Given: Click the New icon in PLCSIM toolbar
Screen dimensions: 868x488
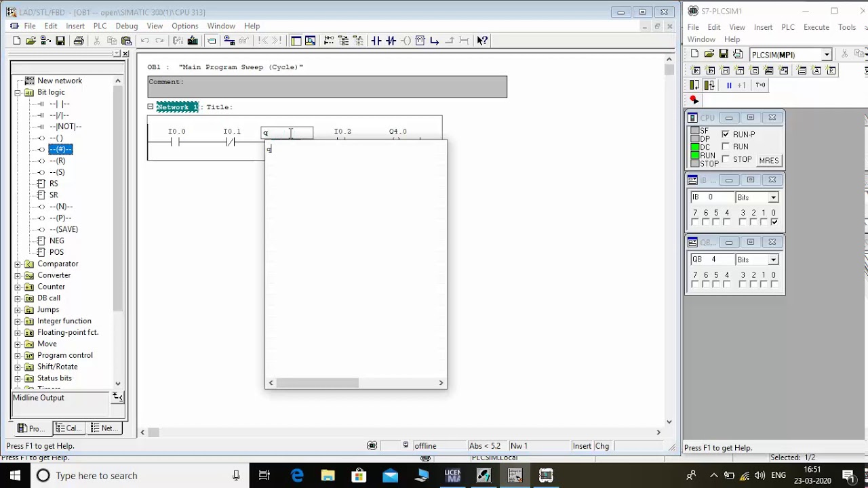Looking at the screenshot, I should click(694, 54).
